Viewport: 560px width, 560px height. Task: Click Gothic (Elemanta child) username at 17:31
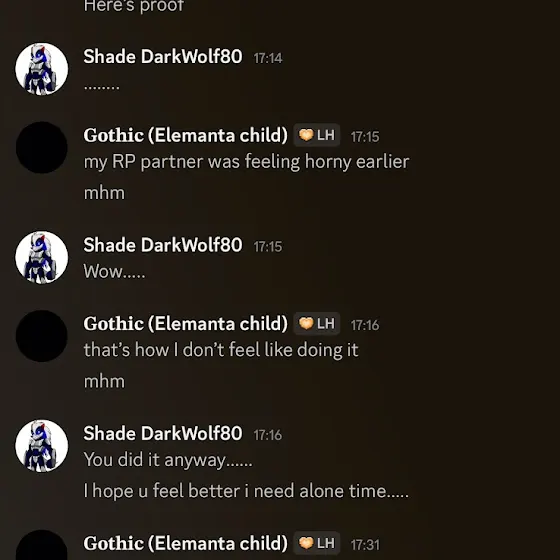pyautogui.click(x=185, y=543)
